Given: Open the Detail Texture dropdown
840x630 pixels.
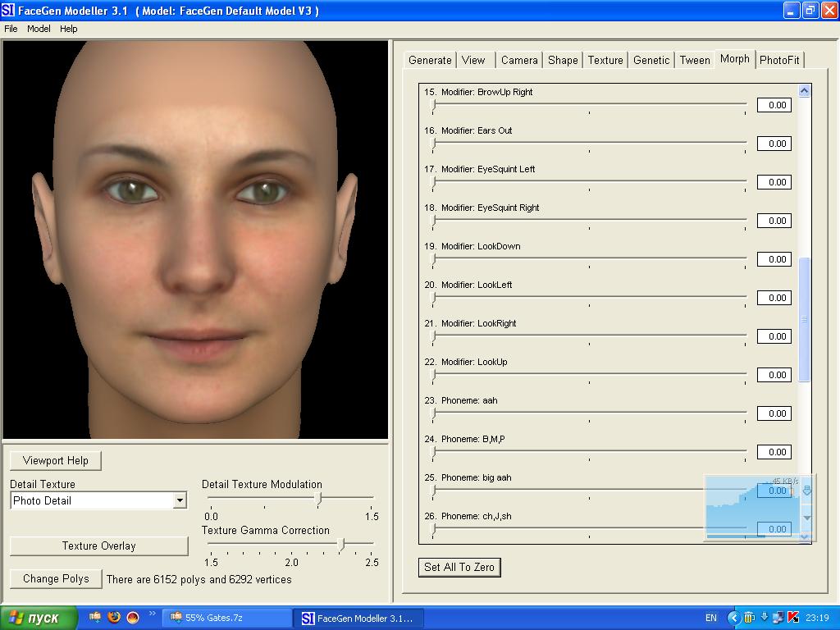Looking at the screenshot, I should point(180,500).
